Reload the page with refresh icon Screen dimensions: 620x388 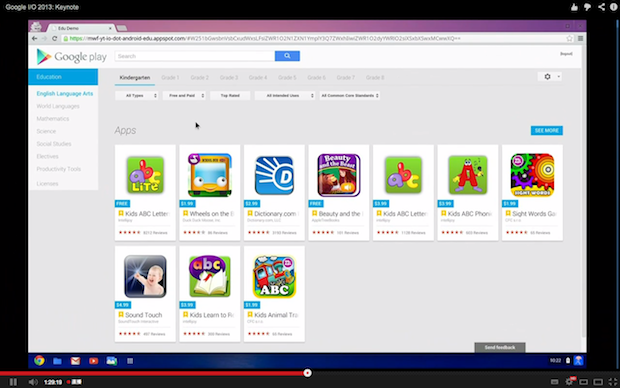pos(55,38)
